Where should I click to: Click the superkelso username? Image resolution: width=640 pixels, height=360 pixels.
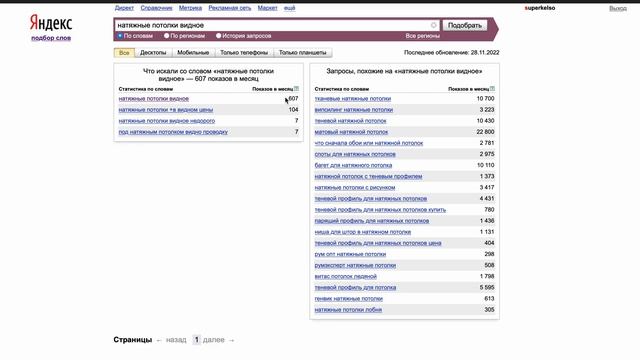pyautogui.click(x=540, y=8)
